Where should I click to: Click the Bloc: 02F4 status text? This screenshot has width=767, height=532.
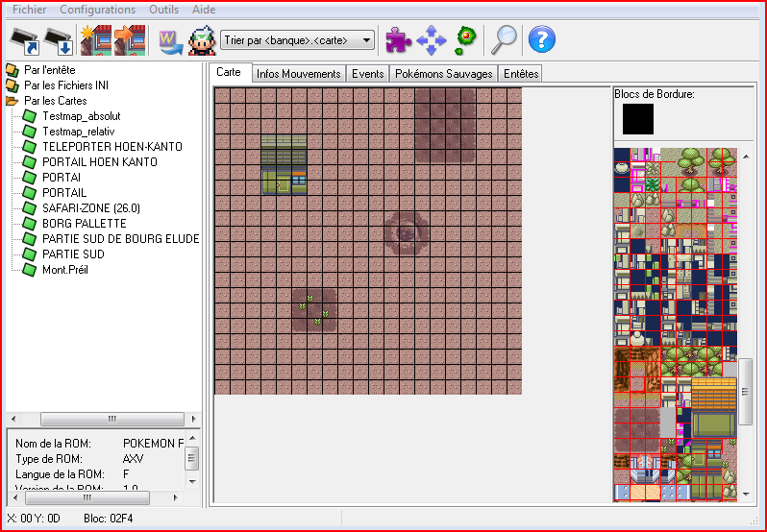[108, 519]
